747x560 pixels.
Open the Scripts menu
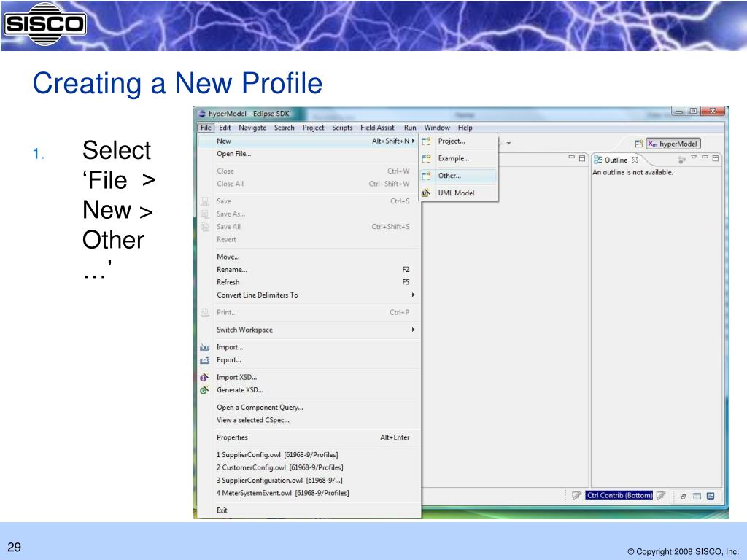click(x=343, y=128)
